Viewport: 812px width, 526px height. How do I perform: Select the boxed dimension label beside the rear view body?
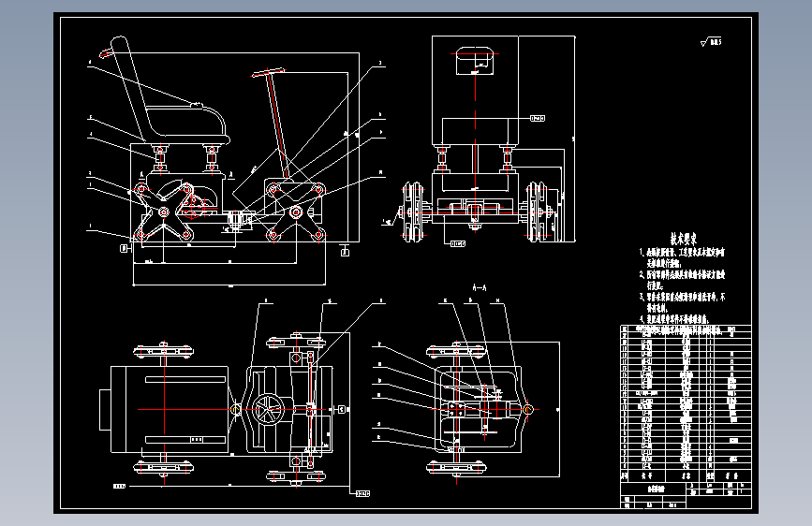pos(537,119)
